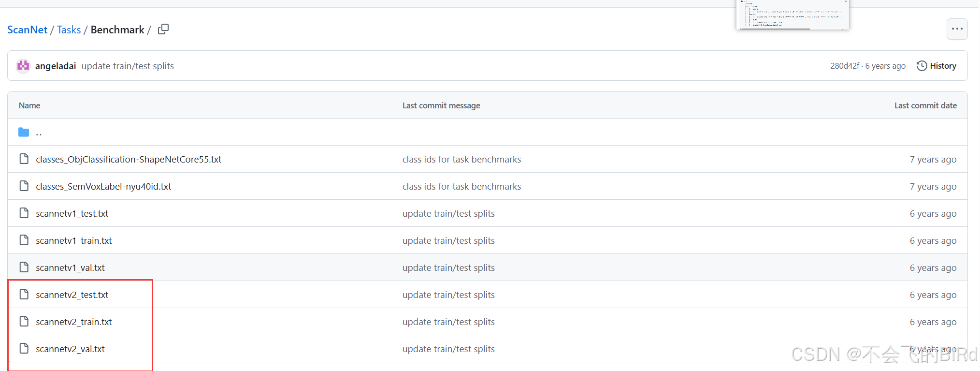Click the parent directory folder icon
980x371 pixels.
24,132
